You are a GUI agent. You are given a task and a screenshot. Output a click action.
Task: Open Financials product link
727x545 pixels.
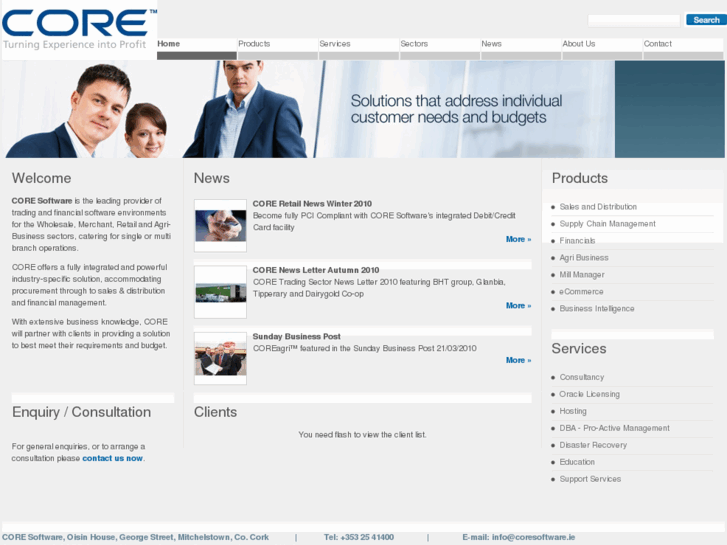[577, 241]
